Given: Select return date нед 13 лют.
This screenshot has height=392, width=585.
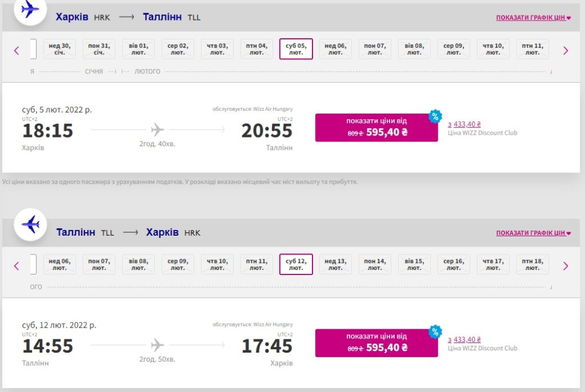Looking at the screenshot, I should 335,264.
